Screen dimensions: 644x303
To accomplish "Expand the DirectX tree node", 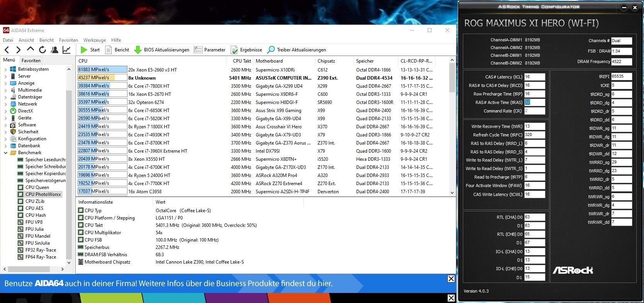I will coord(5,111).
